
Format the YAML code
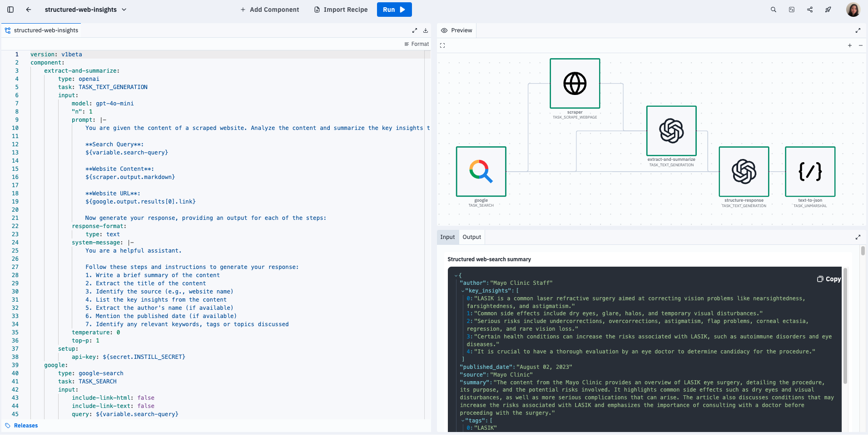point(417,44)
